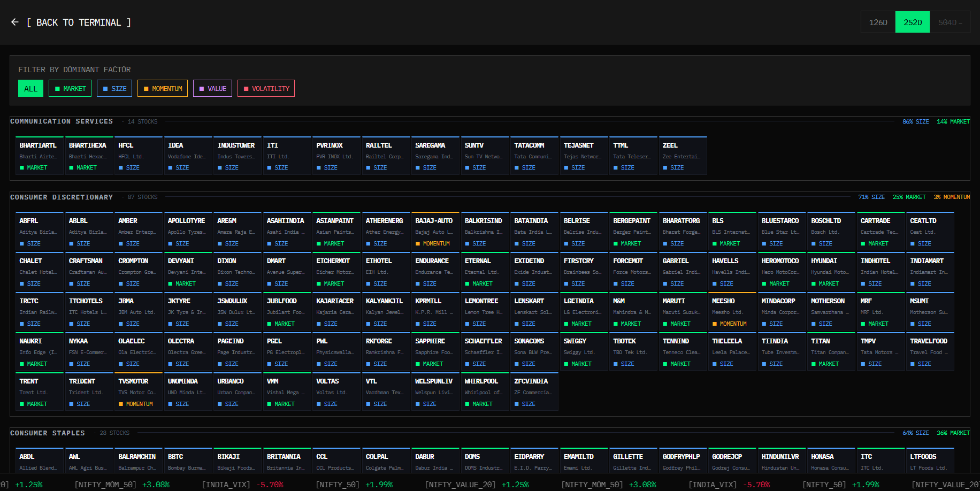980x491 pixels.
Task: Filter stocks by MARKET factor
Action: coord(70,88)
